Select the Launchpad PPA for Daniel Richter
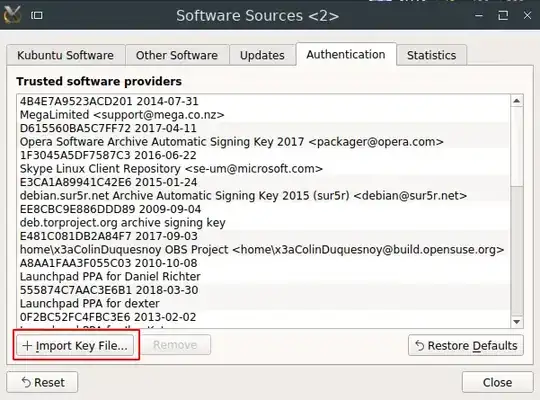 (264, 270)
